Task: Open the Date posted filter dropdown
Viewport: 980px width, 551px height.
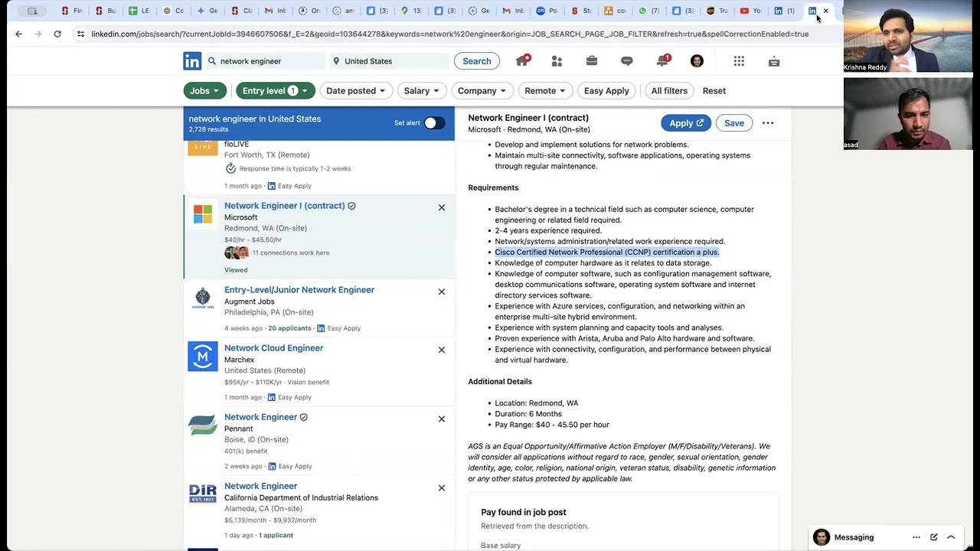Action: (x=356, y=90)
